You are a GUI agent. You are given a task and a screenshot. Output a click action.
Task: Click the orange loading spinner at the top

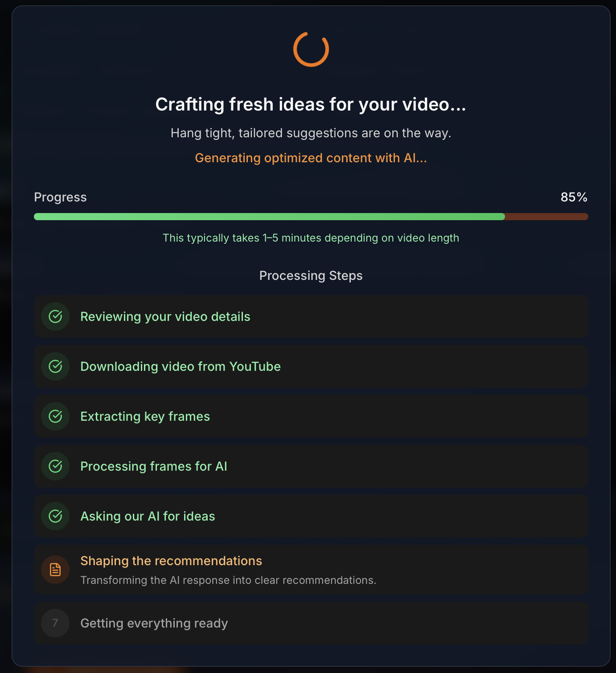[311, 49]
